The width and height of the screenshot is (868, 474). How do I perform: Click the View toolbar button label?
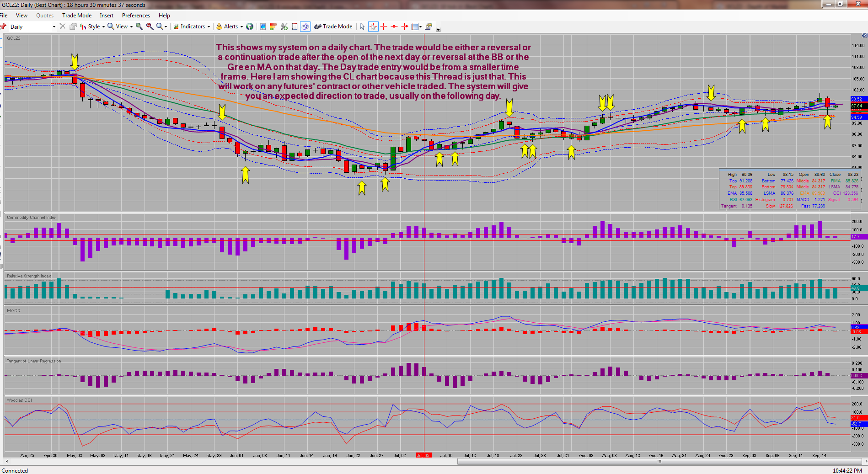[122, 27]
